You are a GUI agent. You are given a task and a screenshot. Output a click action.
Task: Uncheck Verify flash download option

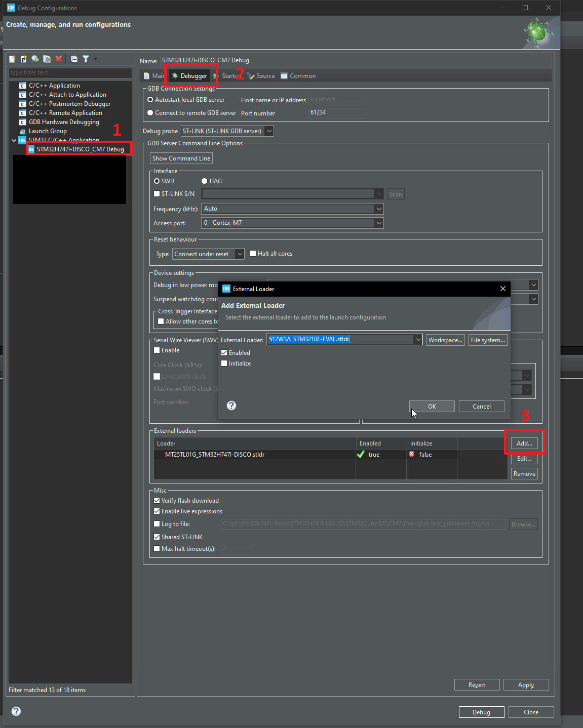tap(157, 500)
